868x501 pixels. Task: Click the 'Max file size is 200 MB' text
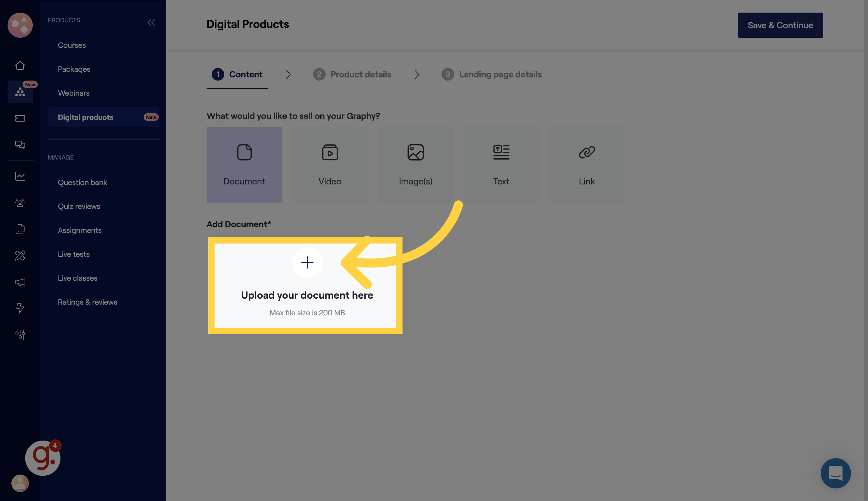tap(307, 313)
